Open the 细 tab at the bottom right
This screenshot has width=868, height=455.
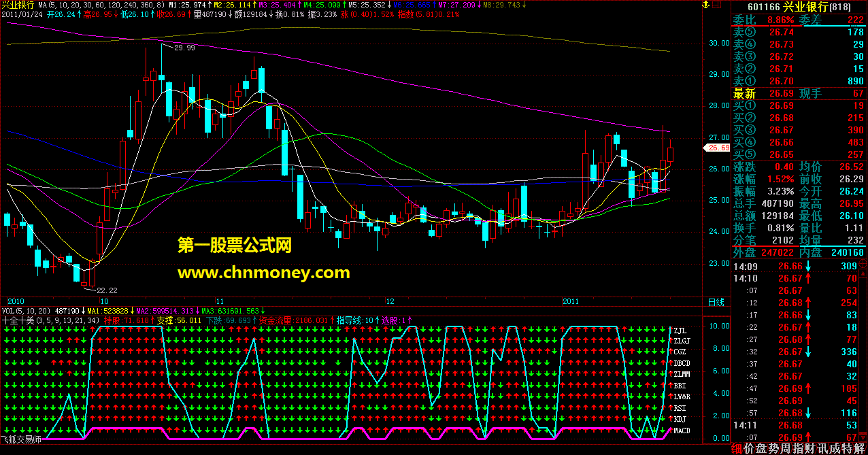tap(737, 448)
